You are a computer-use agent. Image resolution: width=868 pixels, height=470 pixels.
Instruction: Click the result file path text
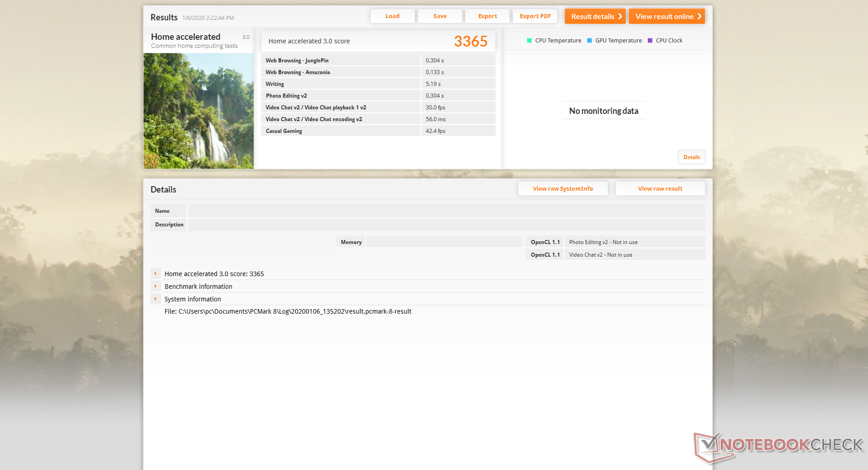[x=288, y=311]
